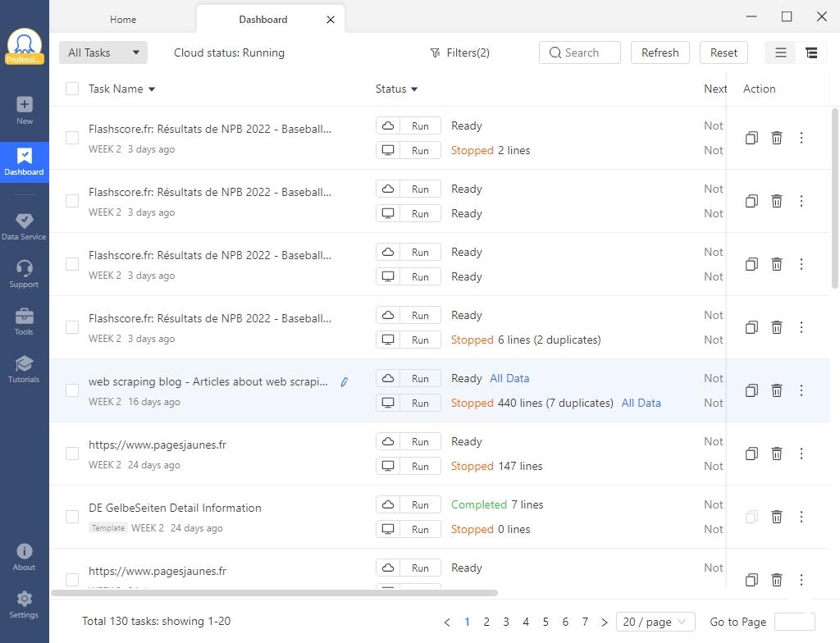Open more options for web scraping blog task
Screen dimensions: 840x643
(801, 390)
